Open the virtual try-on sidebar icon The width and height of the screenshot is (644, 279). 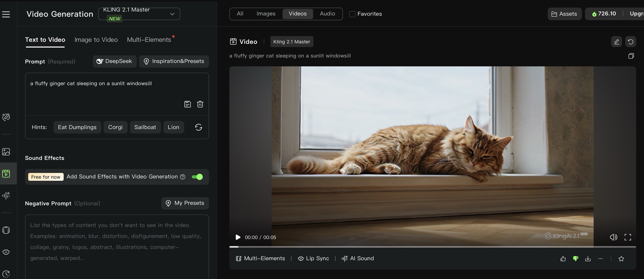(x=6, y=230)
